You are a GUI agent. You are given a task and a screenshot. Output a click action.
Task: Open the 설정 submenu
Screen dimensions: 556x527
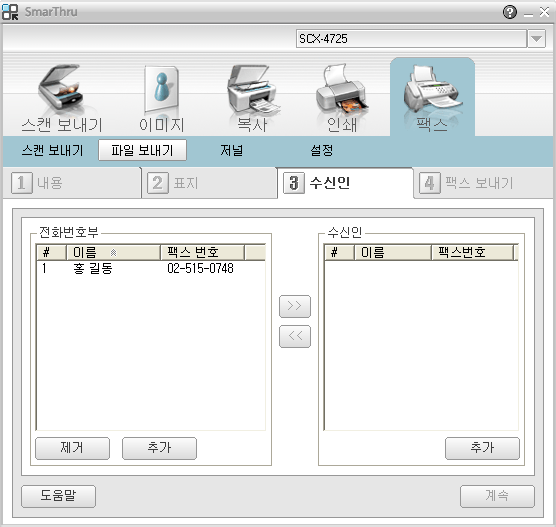tap(321, 150)
